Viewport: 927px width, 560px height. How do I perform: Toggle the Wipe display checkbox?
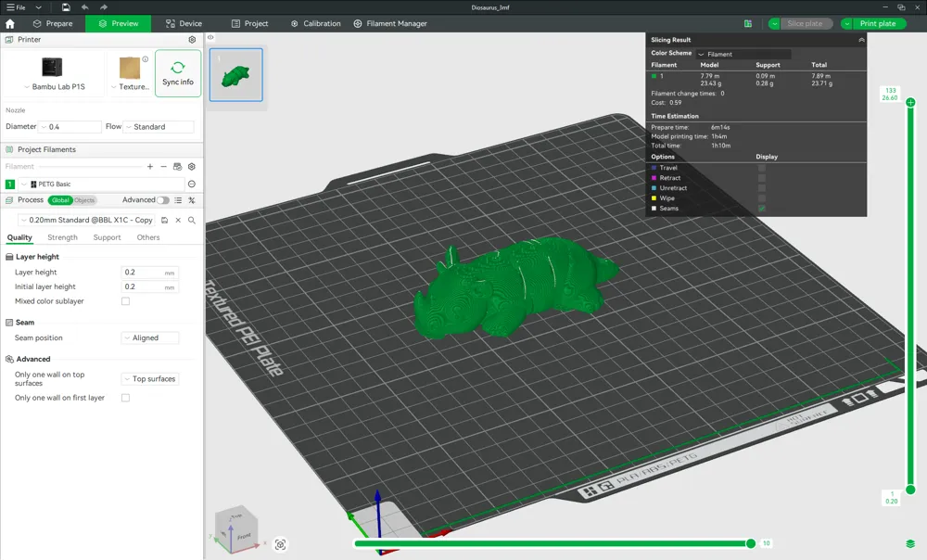(761, 198)
